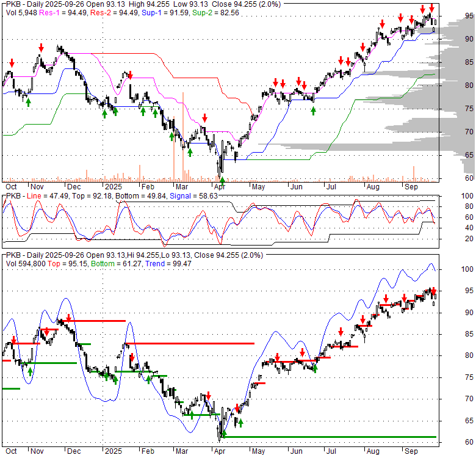This screenshot has width=476, height=455.
Task: Click the green buy arrow in late October, top chart
Action: (28, 103)
